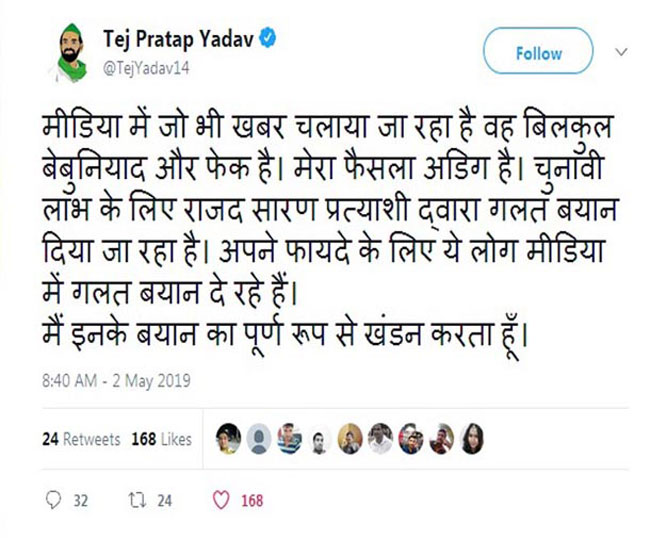This screenshot has width=650, height=540.
Task: Open the last liker avatar in the row
Action: 470,438
